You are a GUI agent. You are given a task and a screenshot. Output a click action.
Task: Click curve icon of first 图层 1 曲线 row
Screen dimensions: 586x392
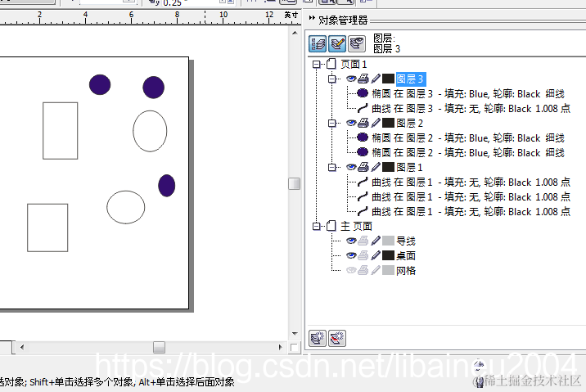(363, 182)
